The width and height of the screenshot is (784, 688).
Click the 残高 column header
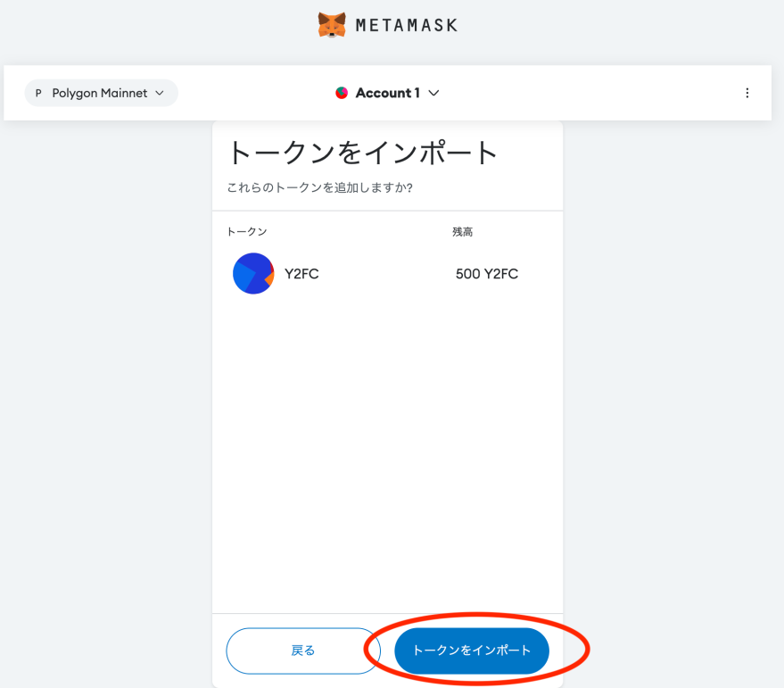pyautogui.click(x=462, y=232)
